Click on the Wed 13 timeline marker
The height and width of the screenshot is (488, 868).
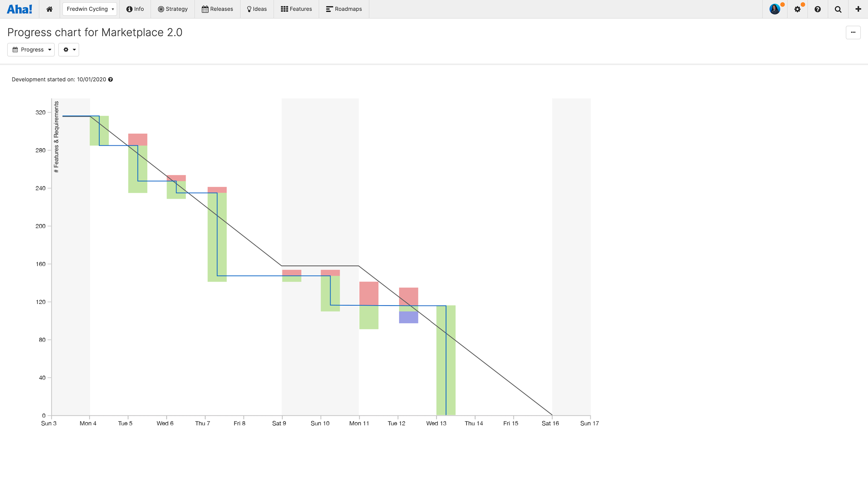click(x=436, y=424)
